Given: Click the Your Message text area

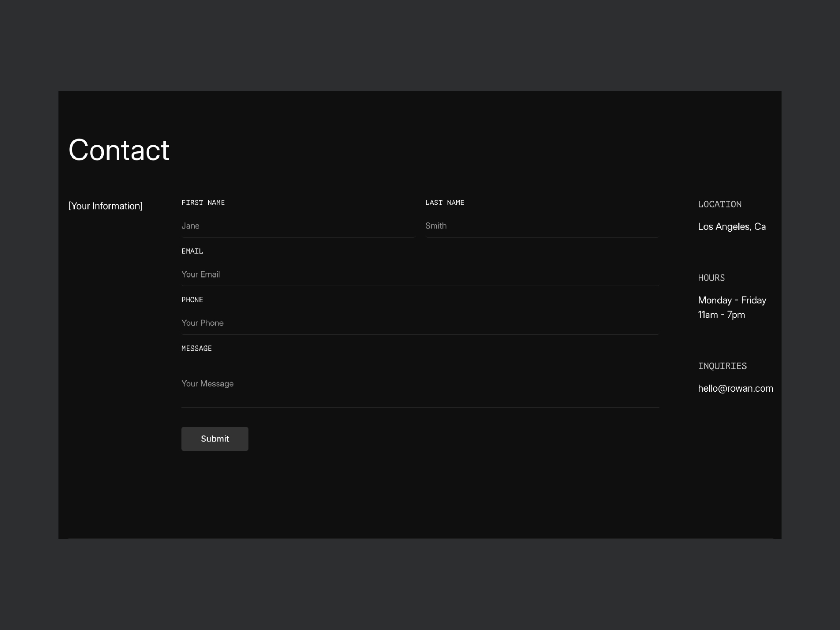Looking at the screenshot, I should pyautogui.click(x=420, y=384).
